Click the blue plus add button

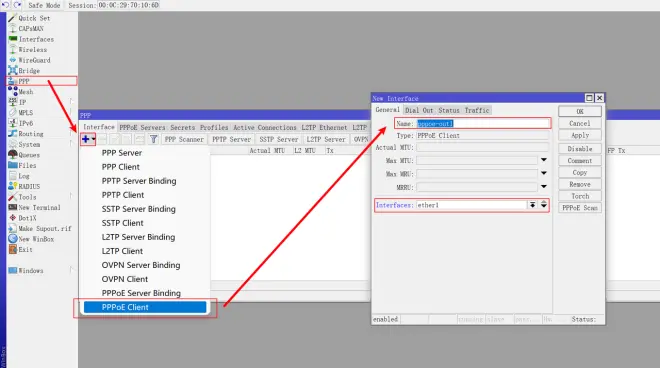coord(86,139)
